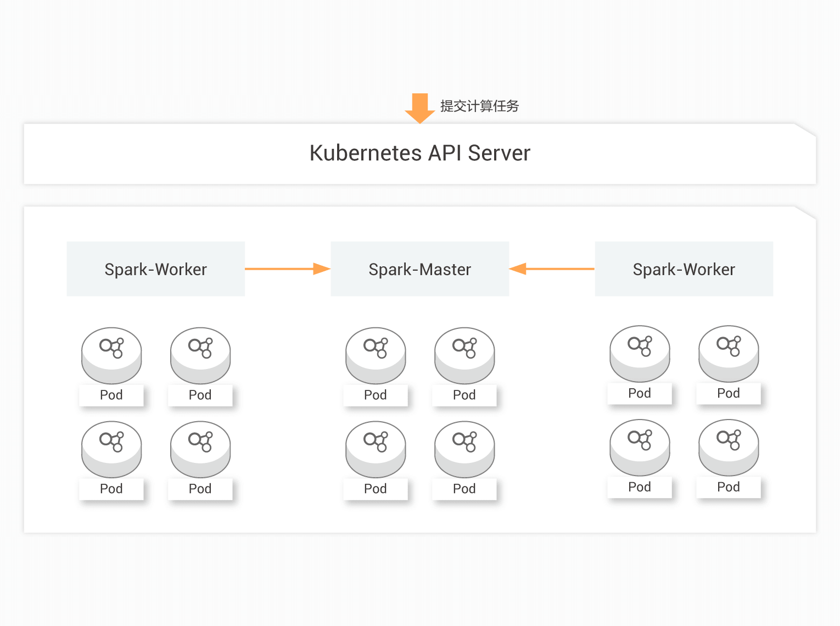Click the bottom-left Pod icon under Spark-Master
The image size is (840, 626).
click(x=376, y=449)
